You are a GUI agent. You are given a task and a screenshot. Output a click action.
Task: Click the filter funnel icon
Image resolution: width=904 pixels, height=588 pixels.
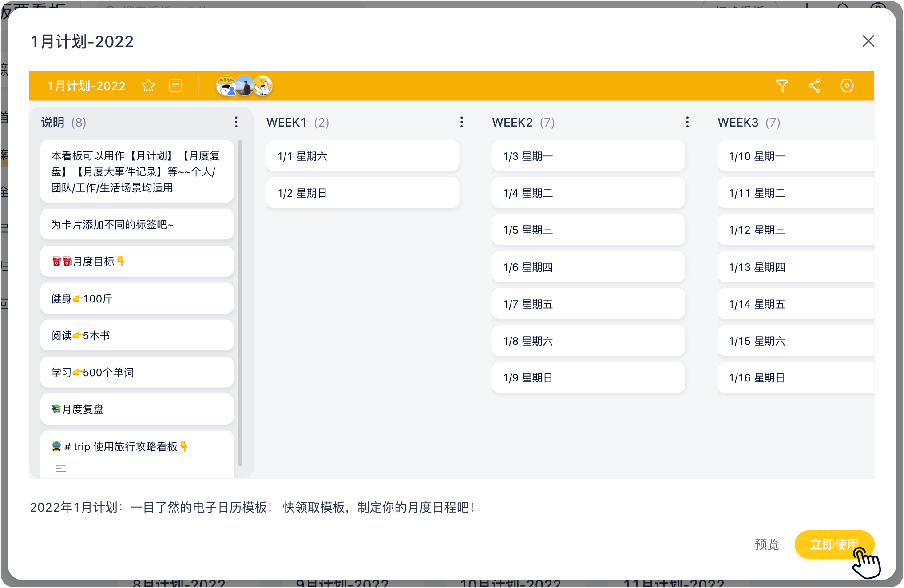point(782,86)
